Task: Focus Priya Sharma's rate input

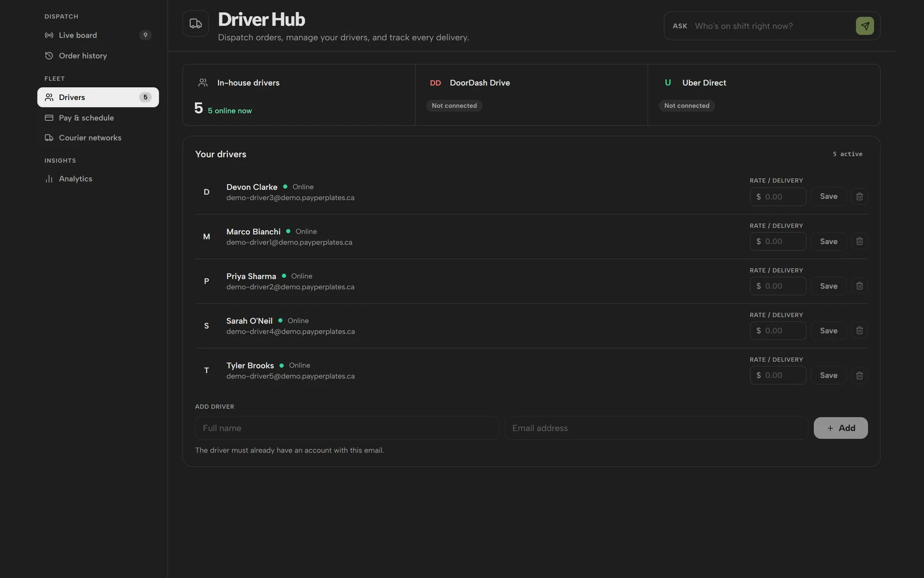Action: (778, 286)
